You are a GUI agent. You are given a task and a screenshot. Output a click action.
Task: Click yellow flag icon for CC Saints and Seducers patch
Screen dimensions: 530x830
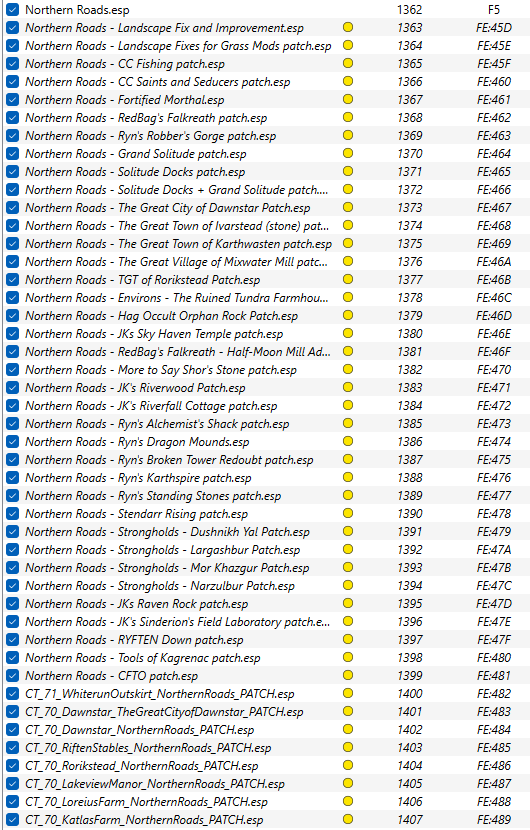pyautogui.click(x=348, y=82)
